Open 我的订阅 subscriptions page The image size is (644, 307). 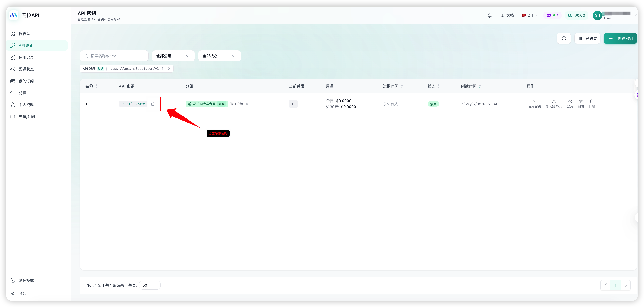point(37,81)
